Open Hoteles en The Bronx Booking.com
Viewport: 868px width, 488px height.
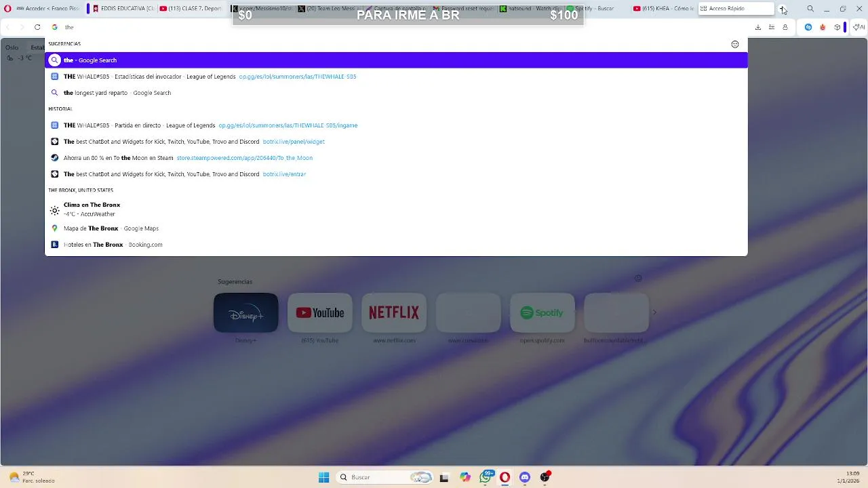point(396,245)
